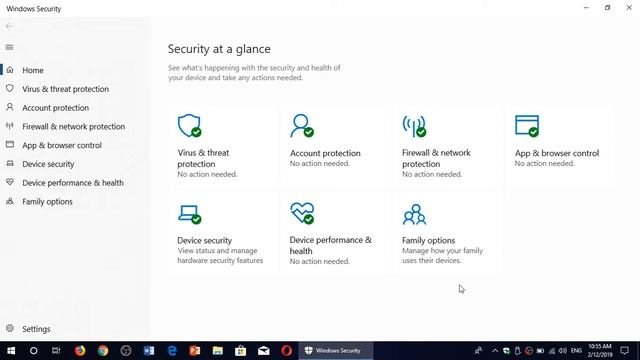Open the People icon in taskbar
The width and height of the screenshot is (640, 360).
478,351
